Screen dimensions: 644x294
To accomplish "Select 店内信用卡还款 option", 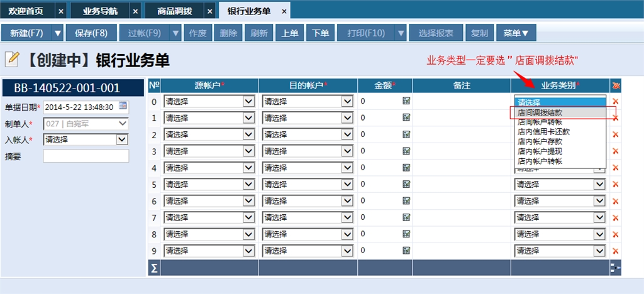I will [x=560, y=132].
